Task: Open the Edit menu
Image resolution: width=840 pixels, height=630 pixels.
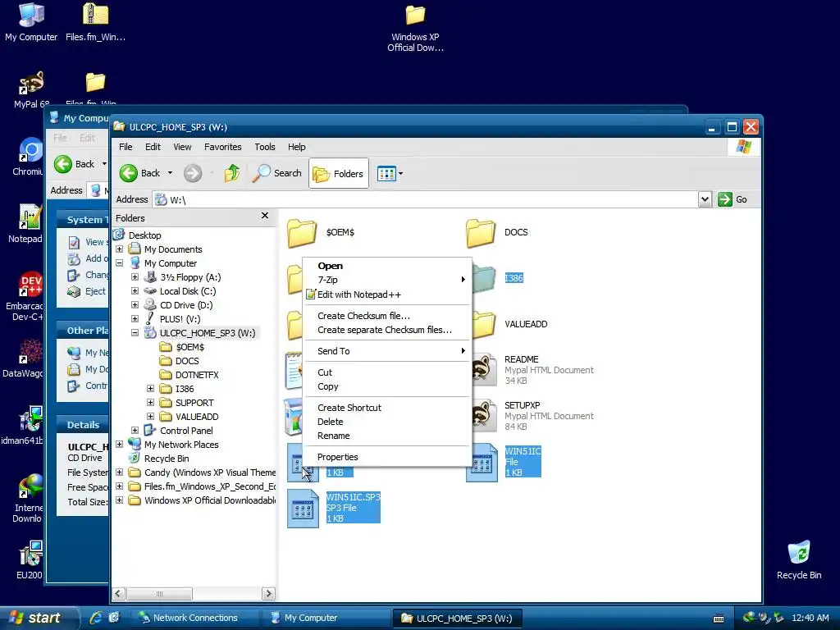Action: click(x=153, y=147)
